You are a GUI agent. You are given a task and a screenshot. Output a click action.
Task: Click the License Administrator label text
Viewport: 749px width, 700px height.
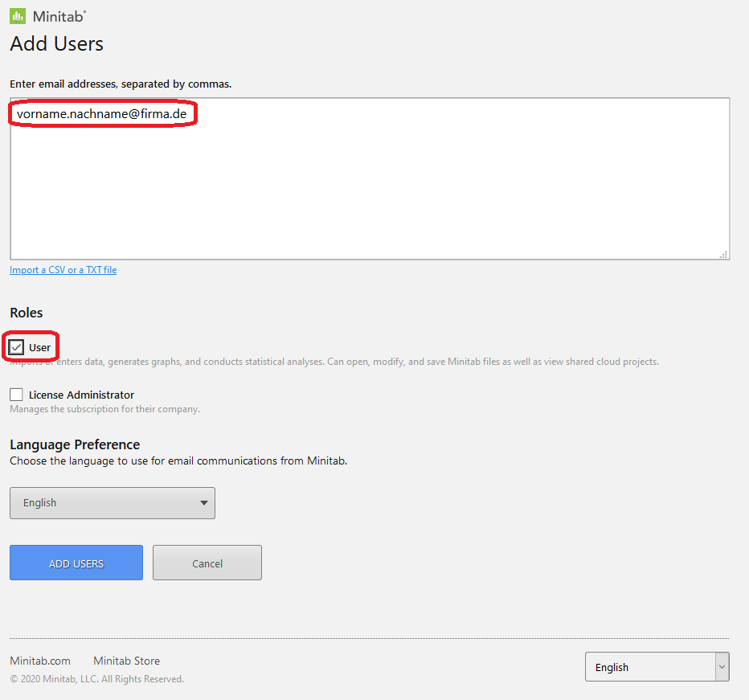pyautogui.click(x=82, y=395)
